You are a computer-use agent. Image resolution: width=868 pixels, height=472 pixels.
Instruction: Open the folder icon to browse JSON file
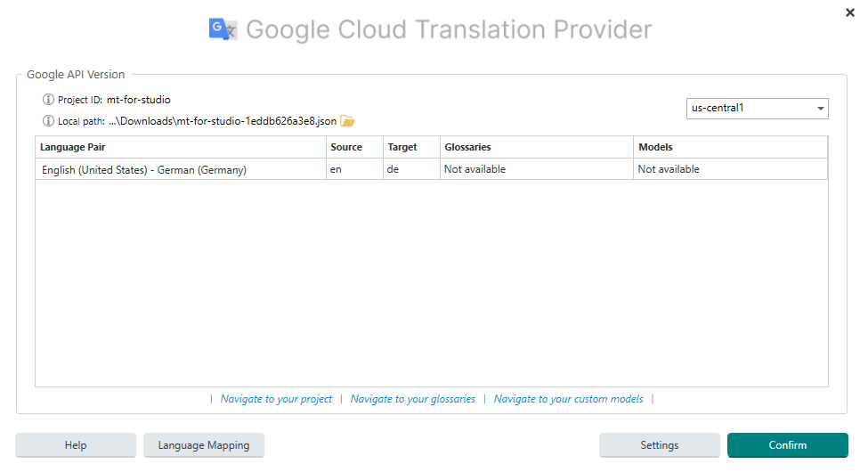click(x=347, y=121)
